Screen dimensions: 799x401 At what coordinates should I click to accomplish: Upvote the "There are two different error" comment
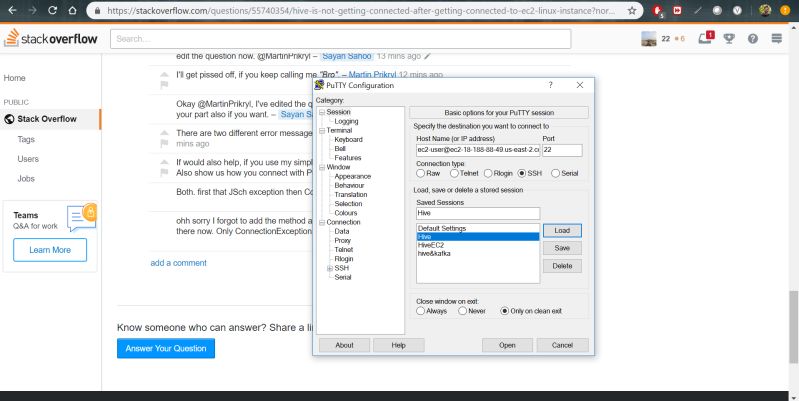pos(164,133)
